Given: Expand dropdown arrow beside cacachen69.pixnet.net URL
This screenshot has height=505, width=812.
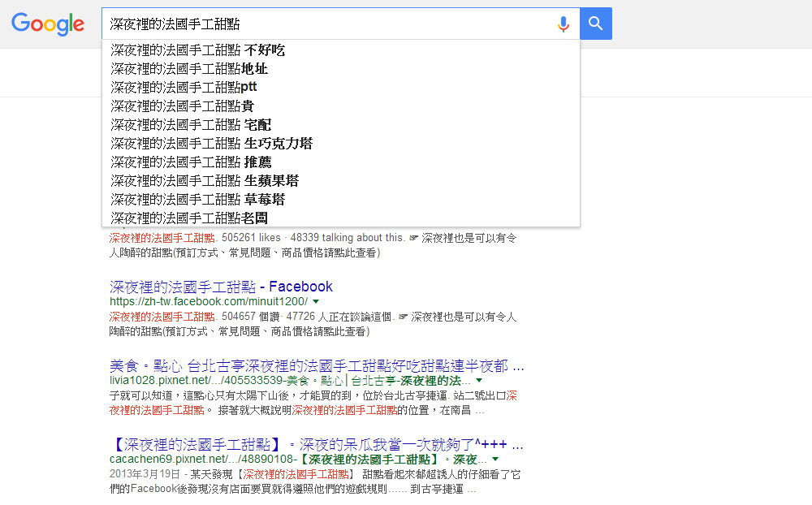Looking at the screenshot, I should tap(495, 459).
